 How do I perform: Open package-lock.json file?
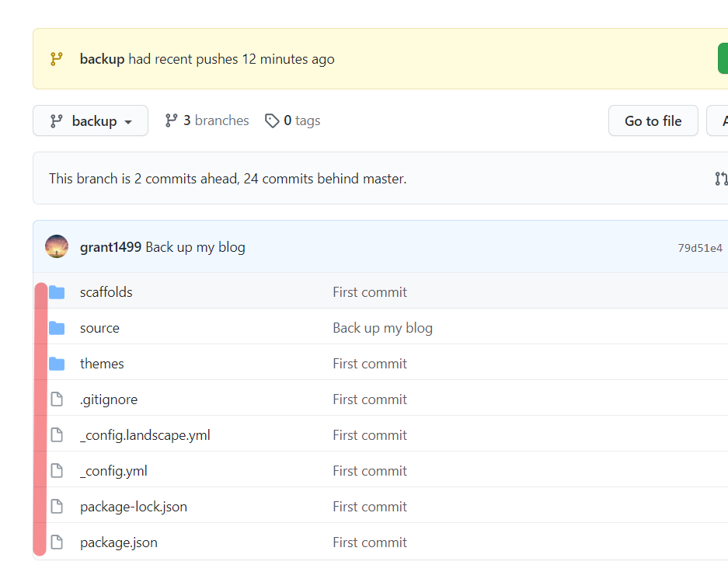134,507
